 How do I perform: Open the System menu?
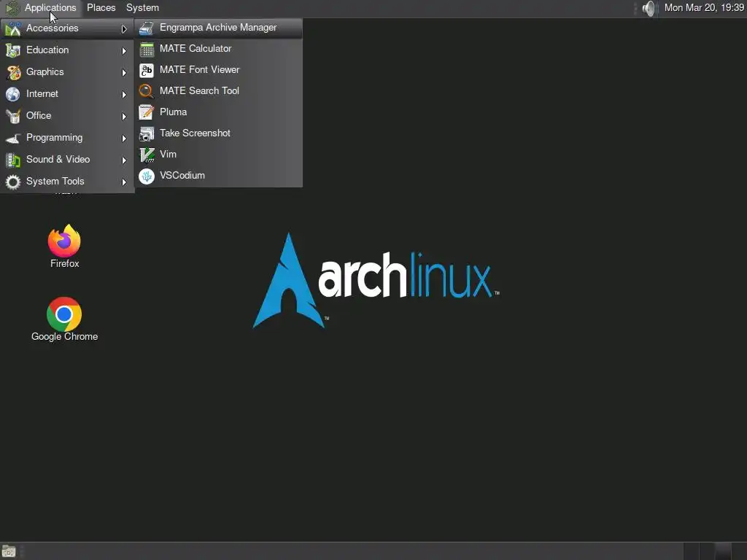(x=142, y=7)
